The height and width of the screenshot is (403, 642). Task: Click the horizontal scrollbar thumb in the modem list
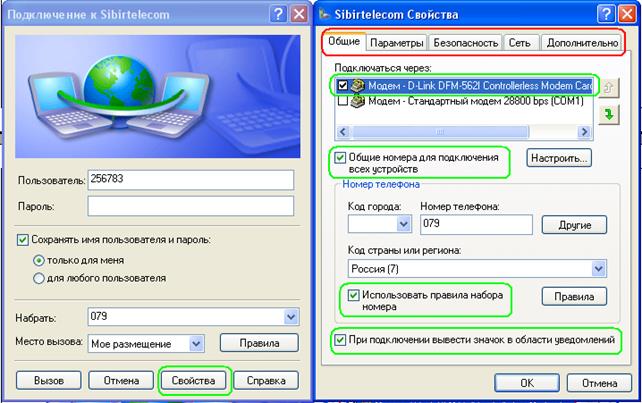click(x=441, y=132)
